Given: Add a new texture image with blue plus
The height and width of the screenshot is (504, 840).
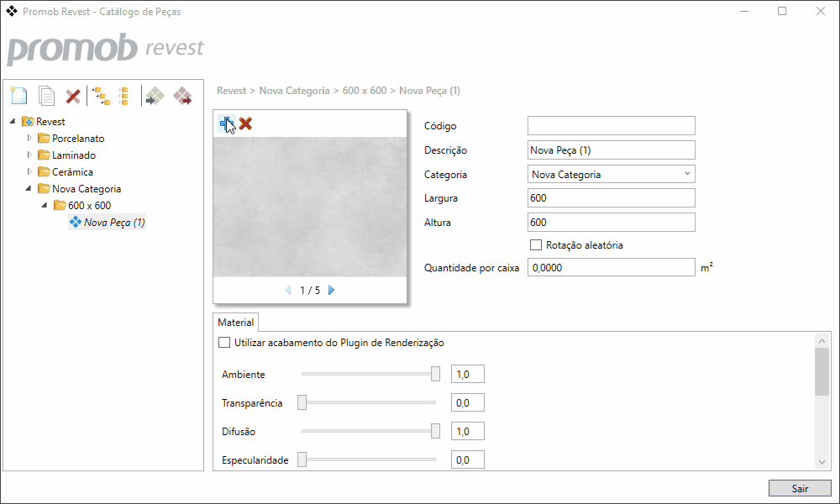Looking at the screenshot, I should point(225,123).
